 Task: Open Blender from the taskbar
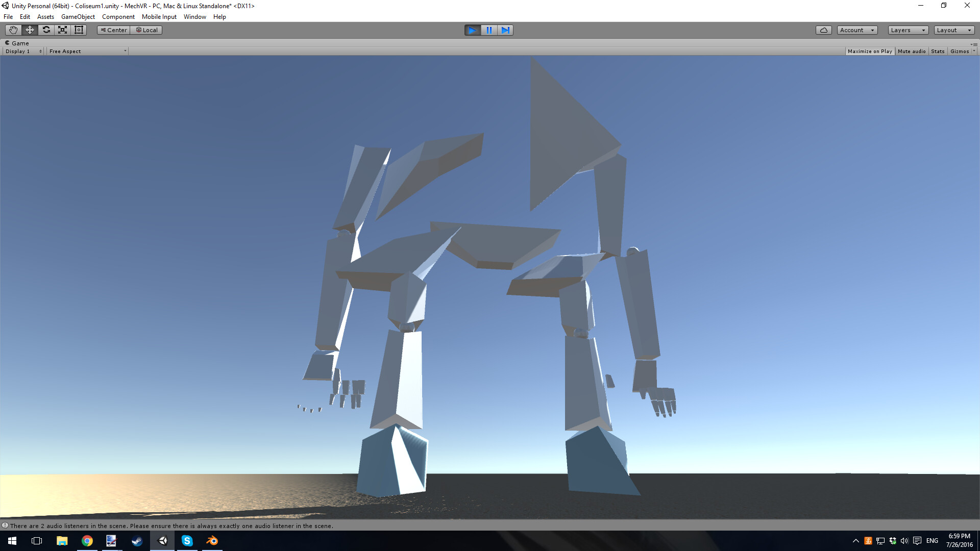coord(212,541)
